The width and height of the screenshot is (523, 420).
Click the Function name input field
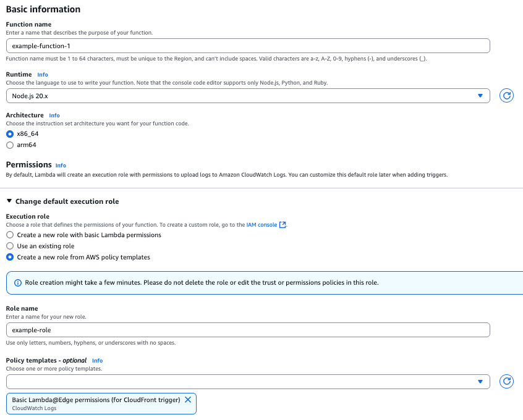(x=247, y=46)
